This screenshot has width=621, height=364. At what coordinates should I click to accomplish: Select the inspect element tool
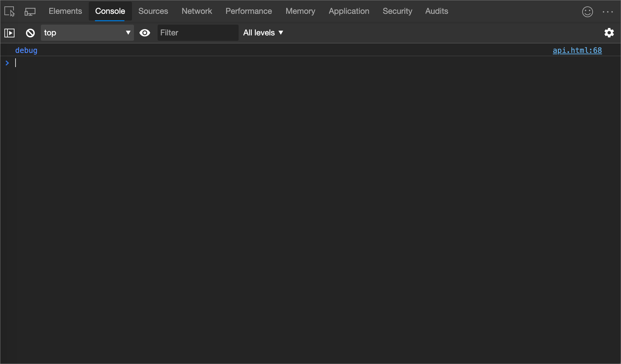[x=9, y=11]
